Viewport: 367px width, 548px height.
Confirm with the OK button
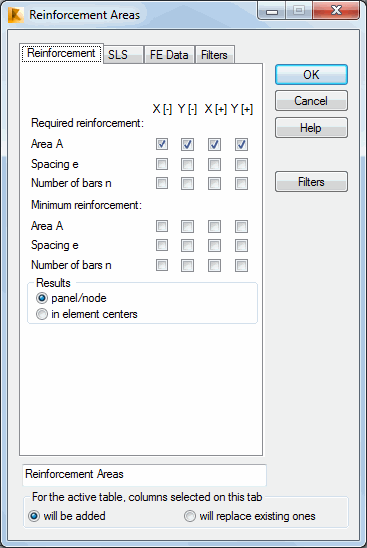pos(311,74)
